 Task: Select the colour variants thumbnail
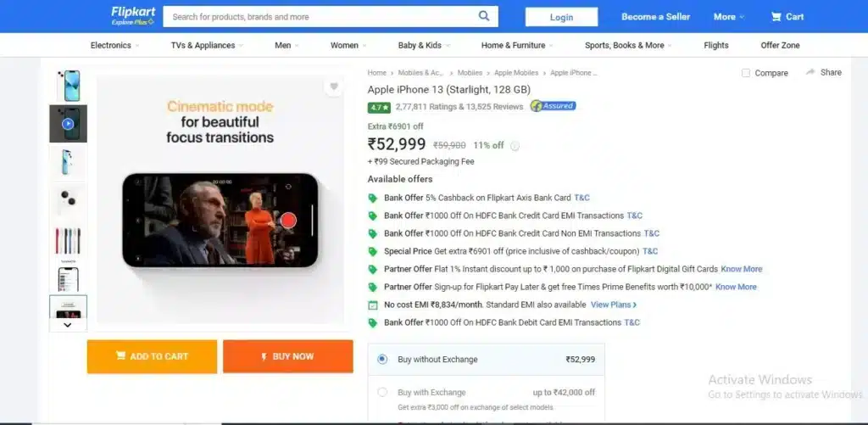click(x=68, y=241)
